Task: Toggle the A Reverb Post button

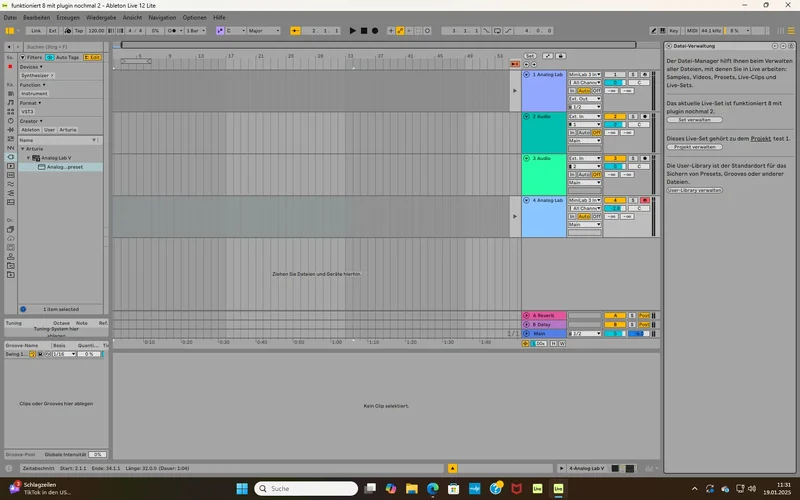Action: [x=644, y=315]
